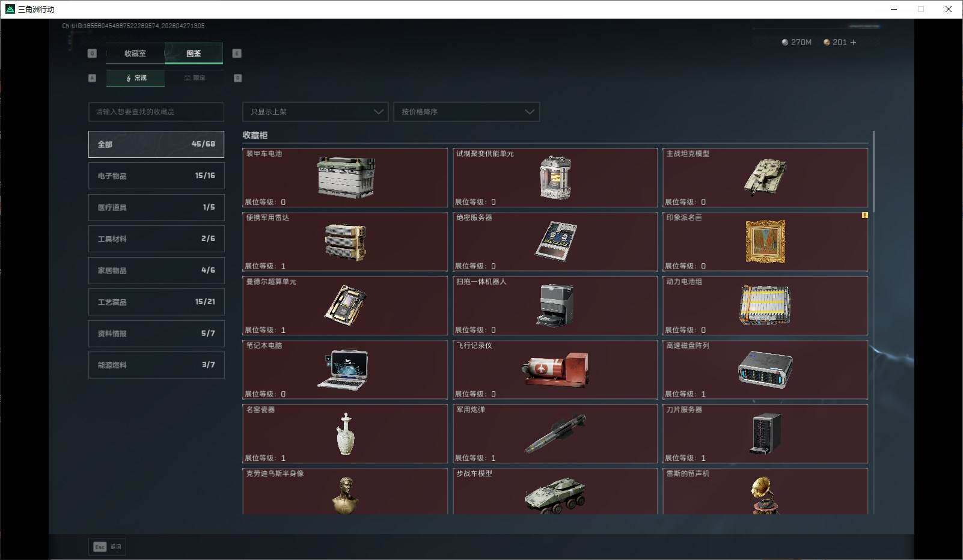Viewport: 963px width, 560px height.
Task: Select the 装甲车电池 battery item icon
Action: point(346,177)
